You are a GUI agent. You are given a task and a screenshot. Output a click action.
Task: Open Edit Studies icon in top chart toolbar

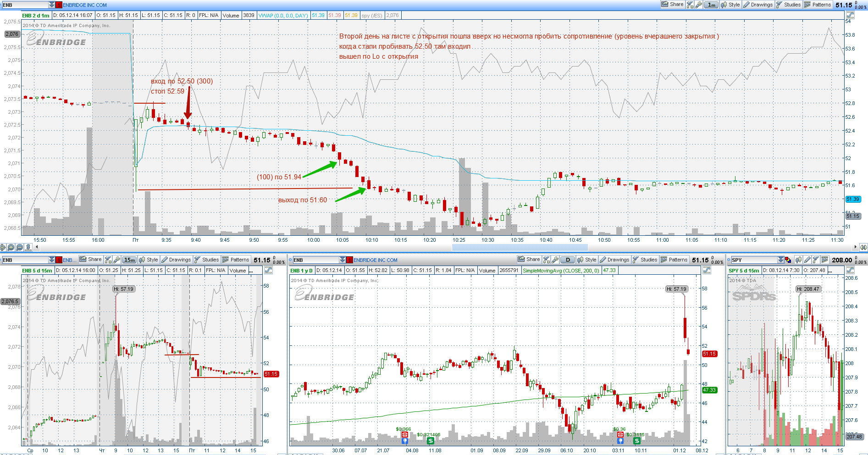click(690, 5)
